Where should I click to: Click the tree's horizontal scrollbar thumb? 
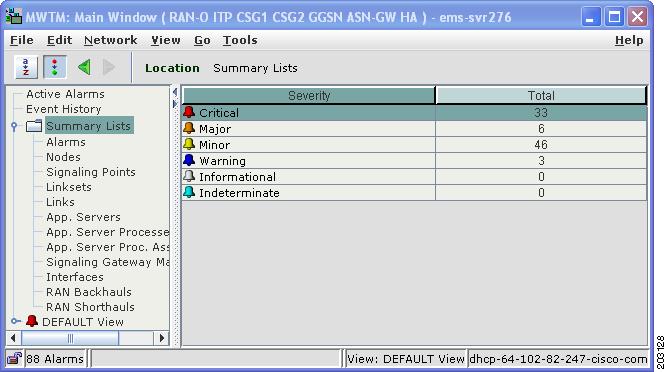pyautogui.click(x=70, y=338)
